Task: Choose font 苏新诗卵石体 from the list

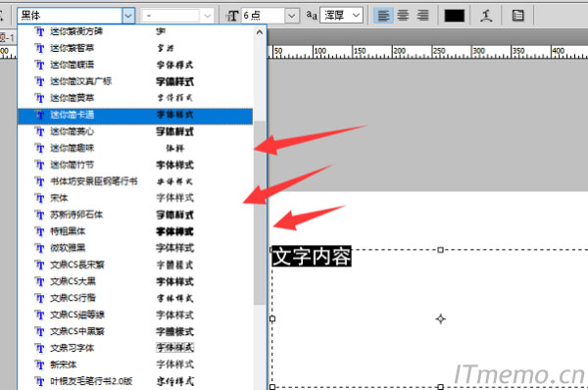Action: point(135,215)
